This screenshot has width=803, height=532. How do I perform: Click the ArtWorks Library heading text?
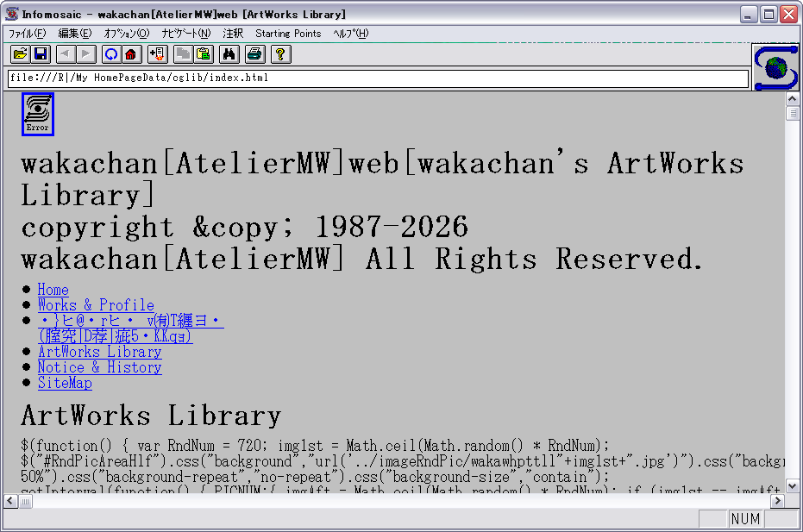[151, 416]
